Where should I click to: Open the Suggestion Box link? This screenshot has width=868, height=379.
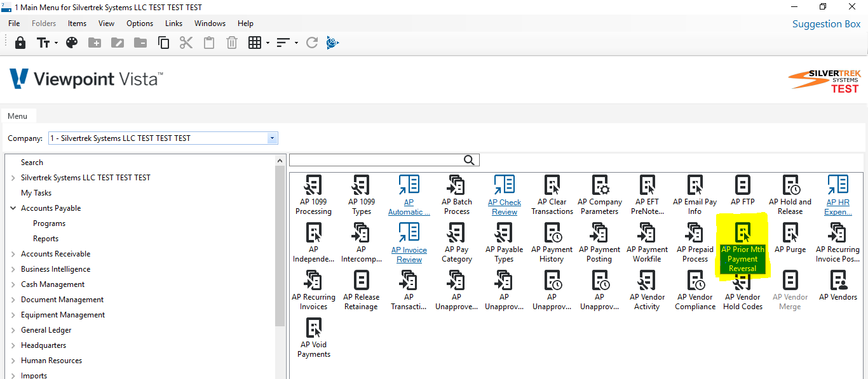826,24
